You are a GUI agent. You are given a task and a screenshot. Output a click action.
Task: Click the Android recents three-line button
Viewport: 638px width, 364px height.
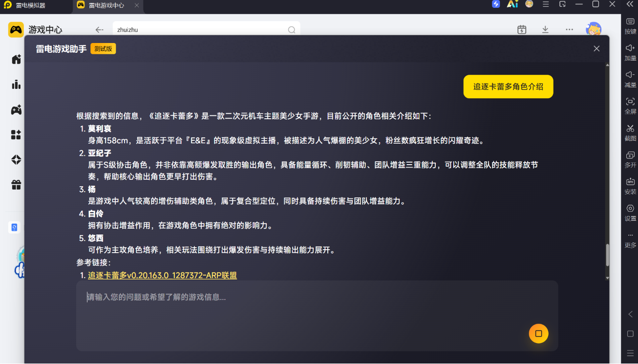(x=630, y=353)
